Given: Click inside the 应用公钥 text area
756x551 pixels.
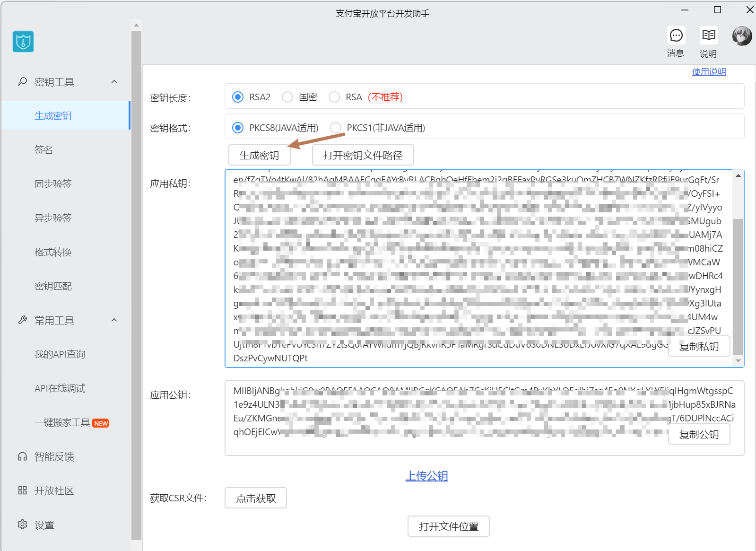Looking at the screenshot, I should (485, 418).
